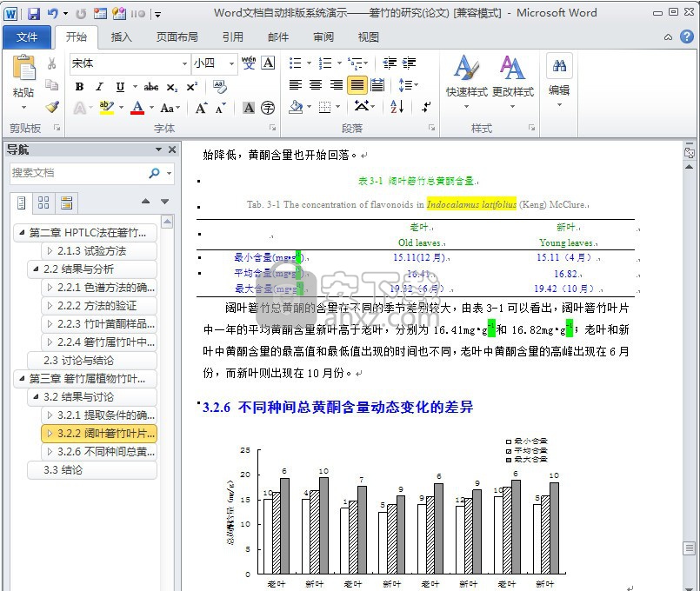
Task: Apply strikethrough to text
Action: click(151, 87)
